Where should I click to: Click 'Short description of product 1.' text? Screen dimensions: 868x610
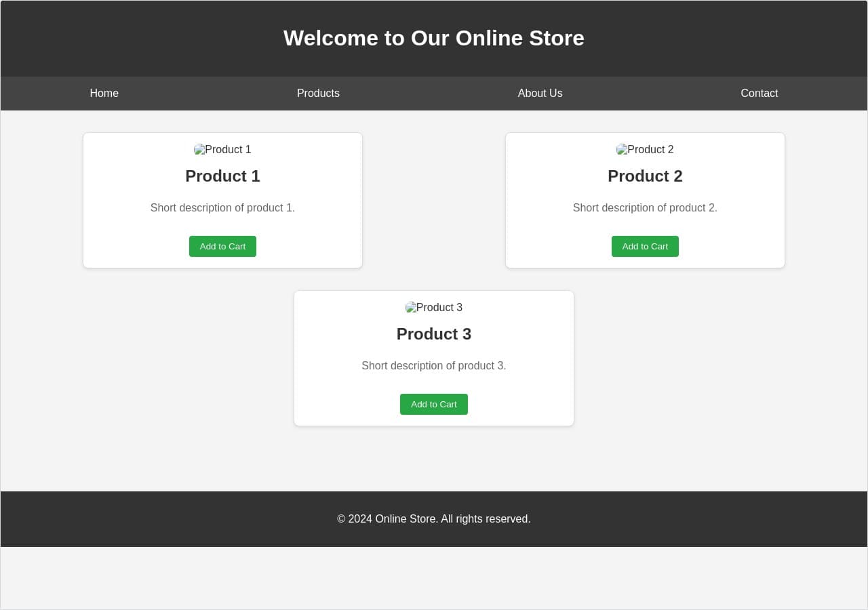[x=222, y=208]
